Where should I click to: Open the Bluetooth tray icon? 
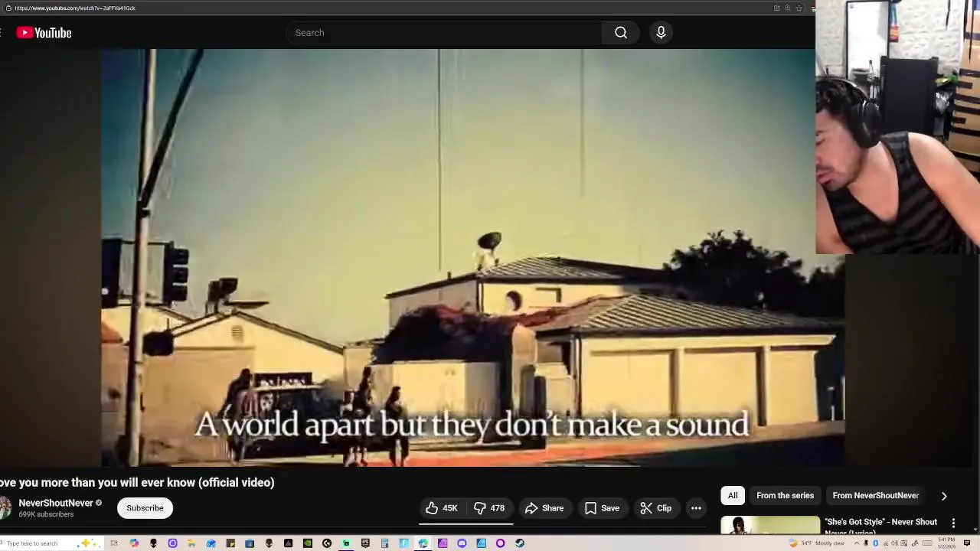click(875, 543)
